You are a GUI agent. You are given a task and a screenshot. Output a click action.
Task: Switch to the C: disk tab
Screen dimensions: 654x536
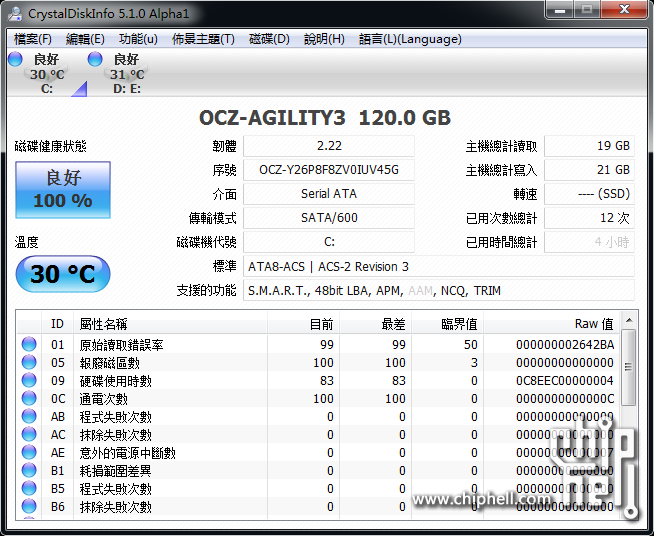coord(47,73)
